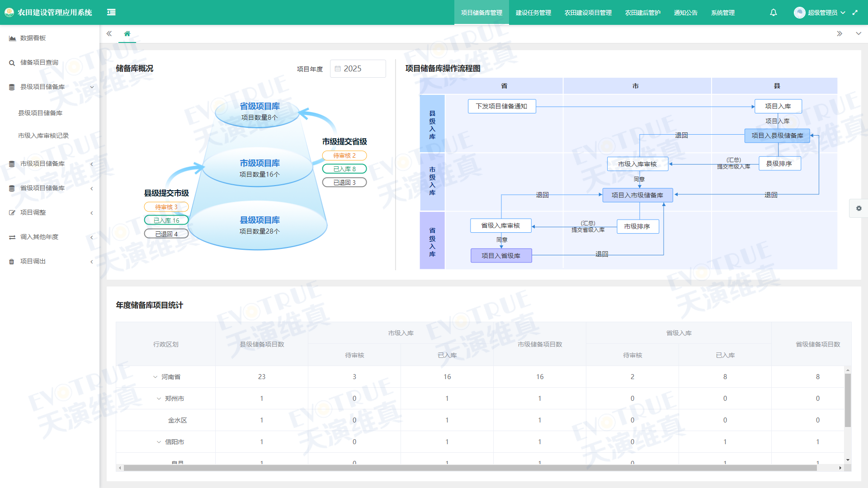
Task: Open 储备项目查询 search menu
Action: click(39, 62)
